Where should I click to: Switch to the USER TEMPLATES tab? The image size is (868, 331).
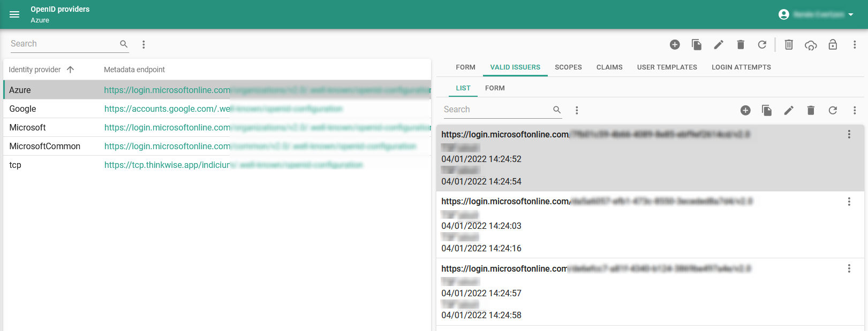click(x=667, y=67)
